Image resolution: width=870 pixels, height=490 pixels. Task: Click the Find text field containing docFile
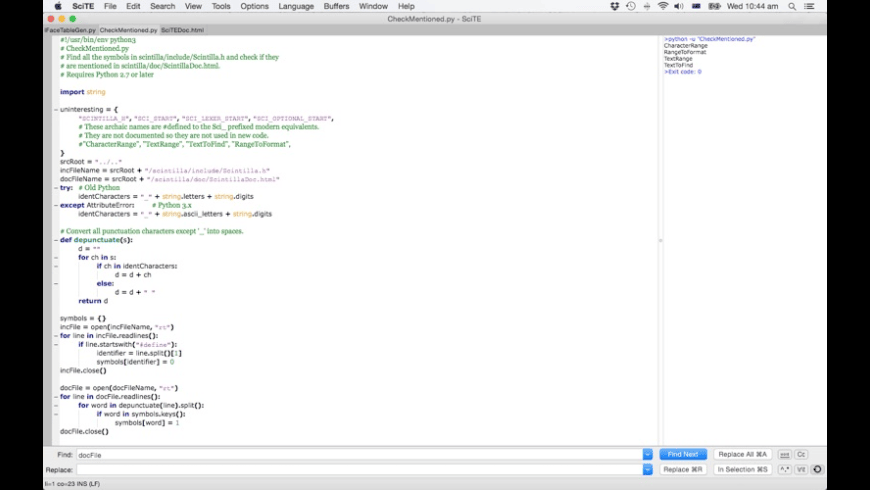360,454
